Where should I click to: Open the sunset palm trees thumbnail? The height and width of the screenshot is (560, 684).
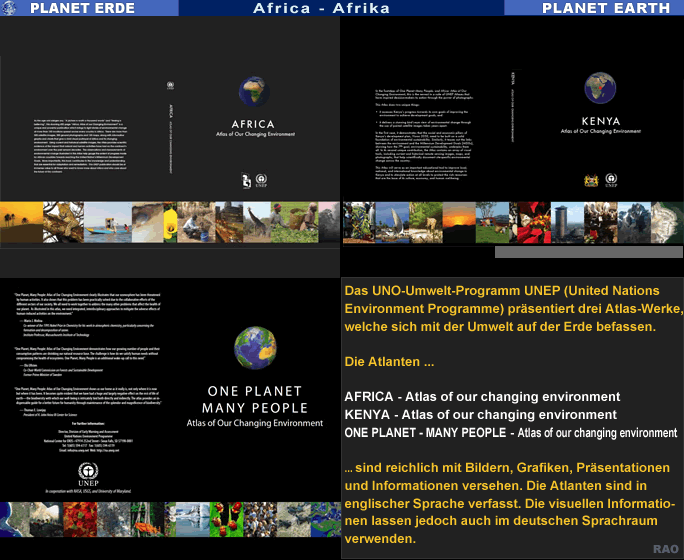click(21, 222)
